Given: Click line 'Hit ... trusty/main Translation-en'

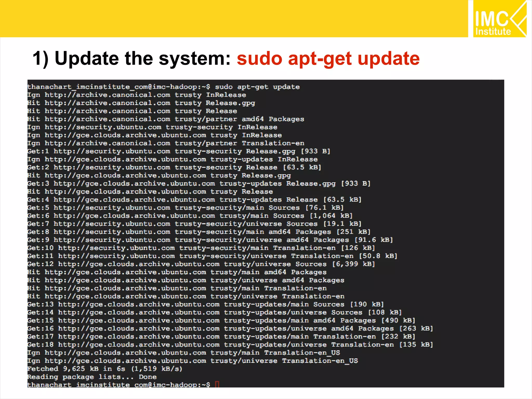Looking at the screenshot, I should coord(177,288).
